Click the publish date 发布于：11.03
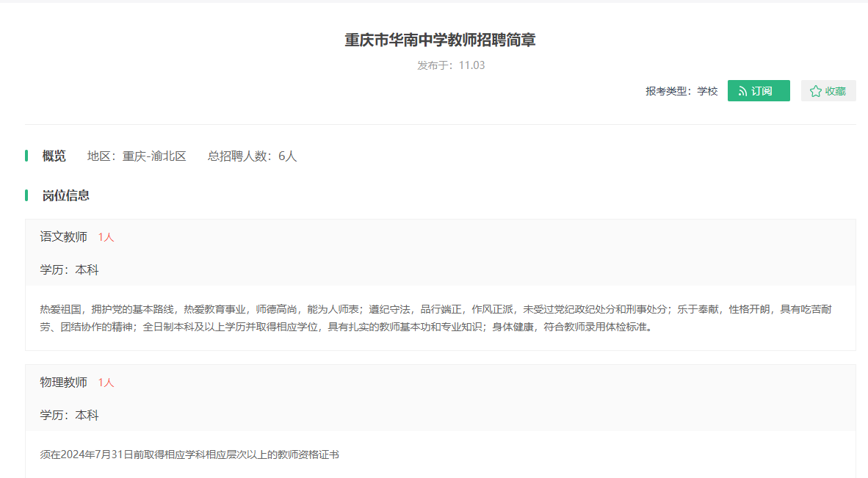 coord(451,65)
